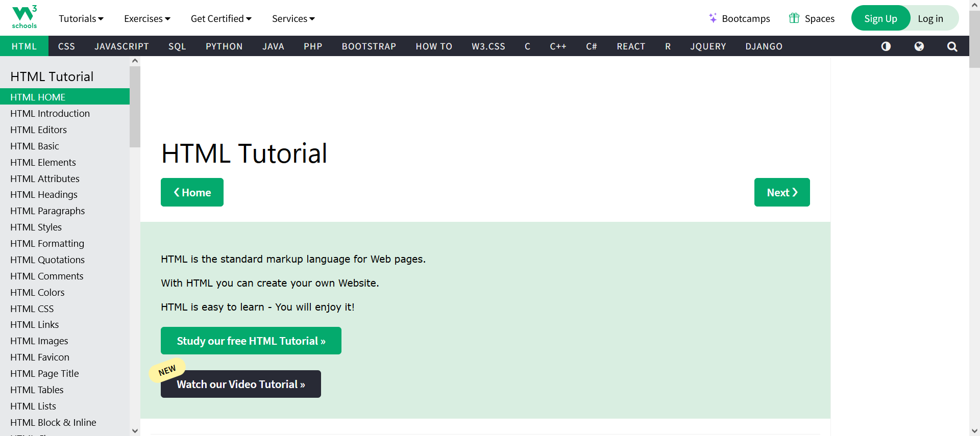The height and width of the screenshot is (436, 980).
Task: Open HTML Editors in sidebar
Action: tap(65, 130)
